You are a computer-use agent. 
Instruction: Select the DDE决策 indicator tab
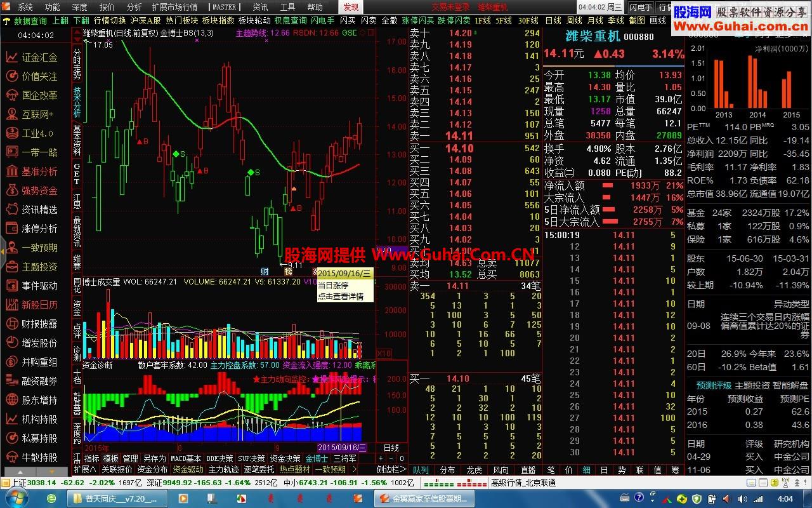pyautogui.click(x=219, y=458)
